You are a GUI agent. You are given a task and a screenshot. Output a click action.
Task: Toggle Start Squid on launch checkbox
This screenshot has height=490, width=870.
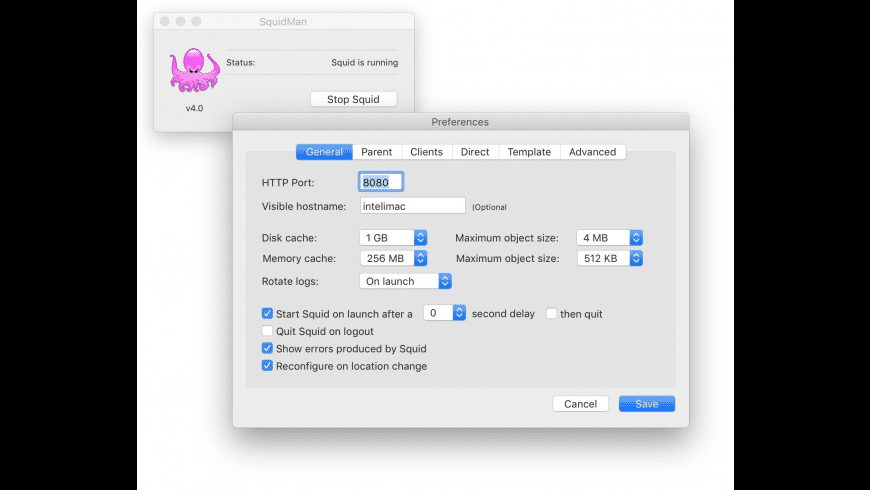[x=267, y=314]
